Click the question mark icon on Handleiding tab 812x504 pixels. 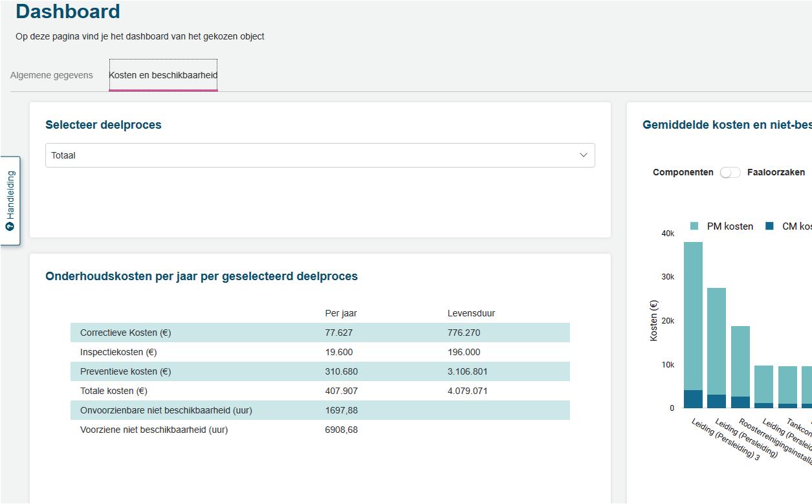tap(10, 226)
